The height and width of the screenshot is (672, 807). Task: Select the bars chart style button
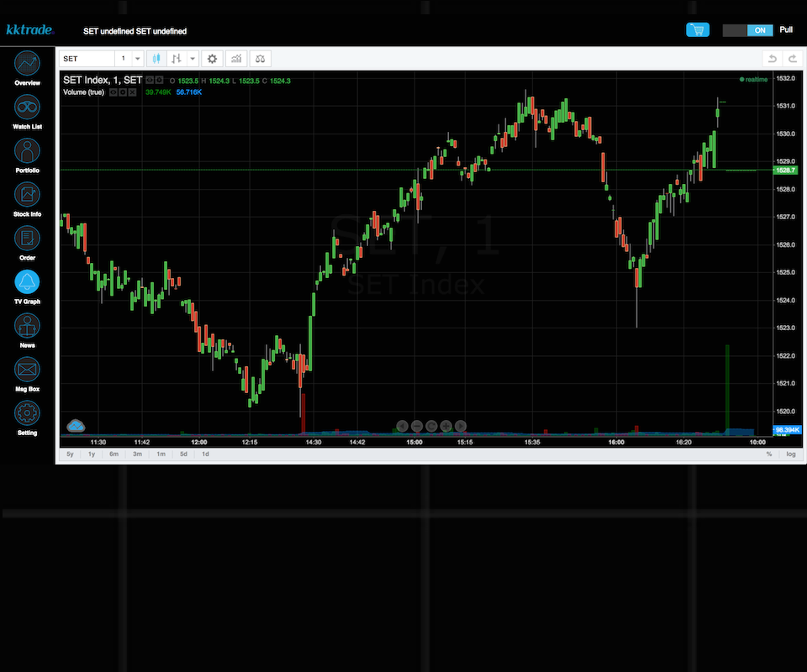[177, 59]
